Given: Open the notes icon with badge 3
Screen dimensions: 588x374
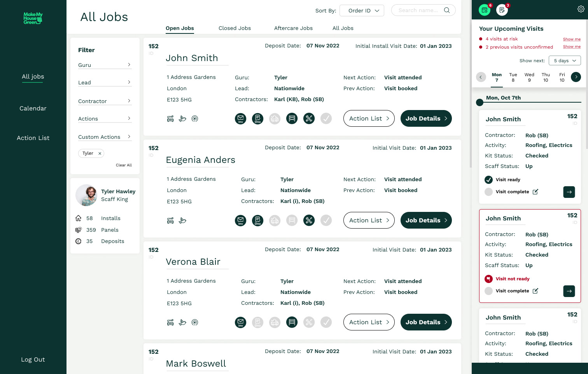Looking at the screenshot, I should [x=502, y=10].
